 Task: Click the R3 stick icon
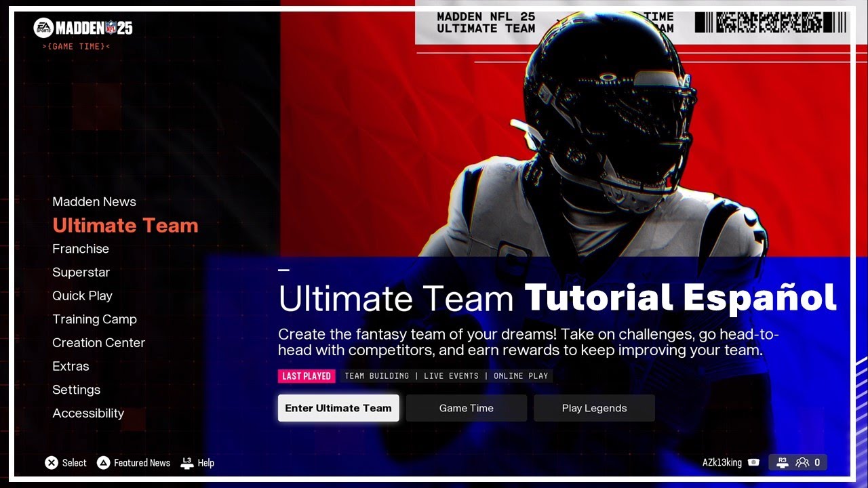(x=782, y=462)
